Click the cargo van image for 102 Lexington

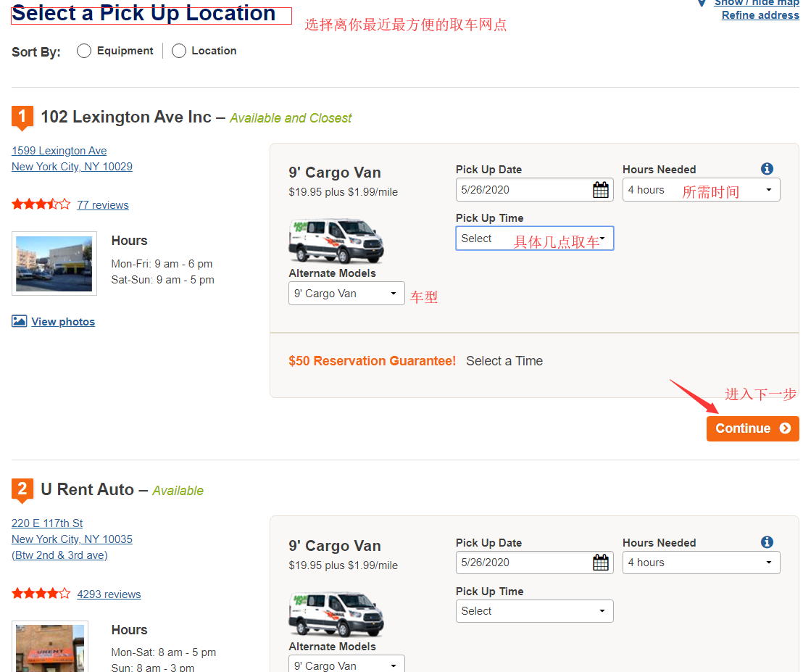point(336,241)
